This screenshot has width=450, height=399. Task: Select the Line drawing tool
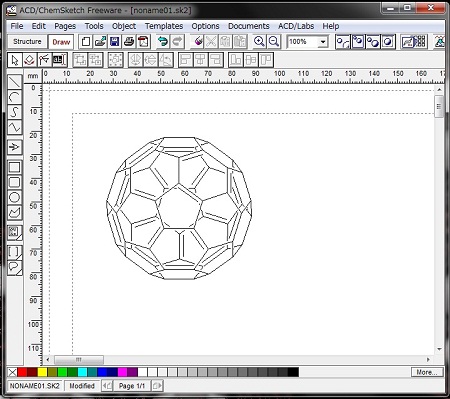[14, 82]
